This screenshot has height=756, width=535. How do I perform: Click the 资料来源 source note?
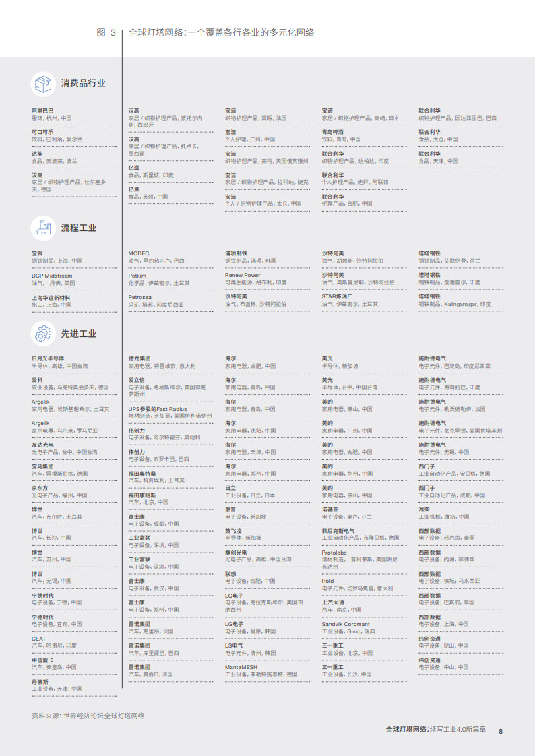pyautogui.click(x=88, y=716)
